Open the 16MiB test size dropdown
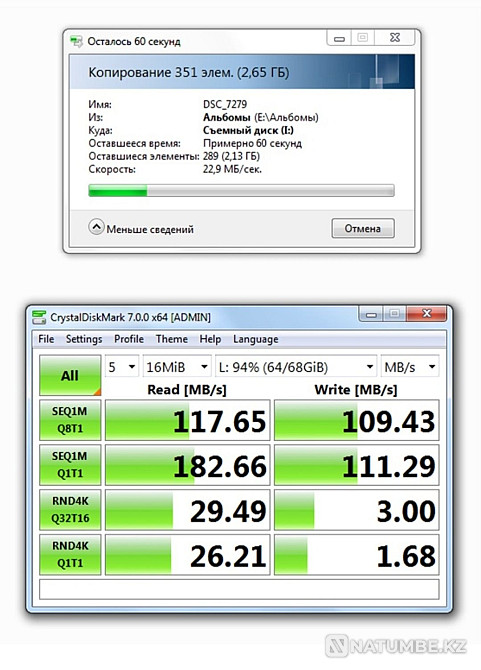 [x=177, y=367]
